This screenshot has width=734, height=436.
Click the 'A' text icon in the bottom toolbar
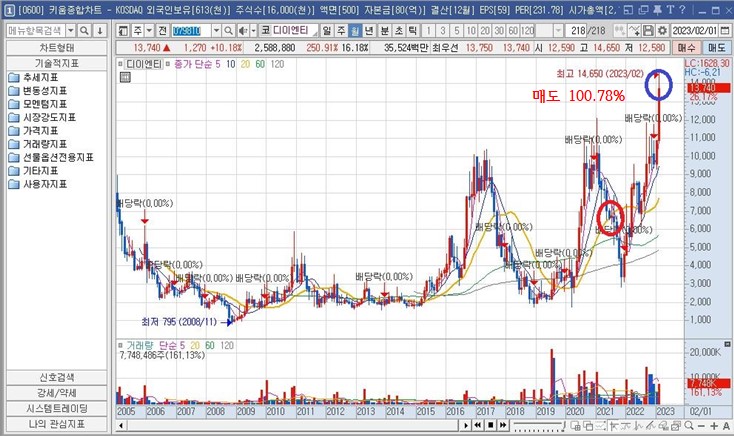[726, 425]
